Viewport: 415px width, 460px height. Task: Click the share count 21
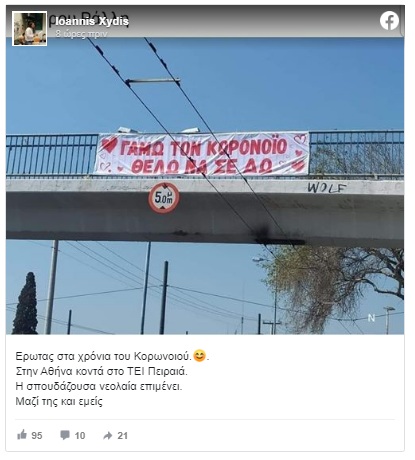pyautogui.click(x=123, y=435)
